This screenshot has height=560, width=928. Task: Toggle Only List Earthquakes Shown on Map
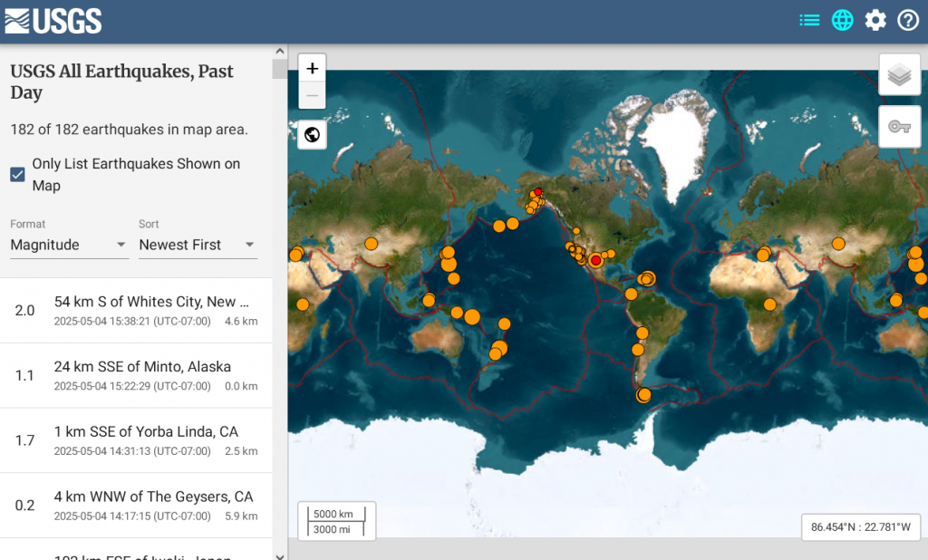[x=18, y=174]
